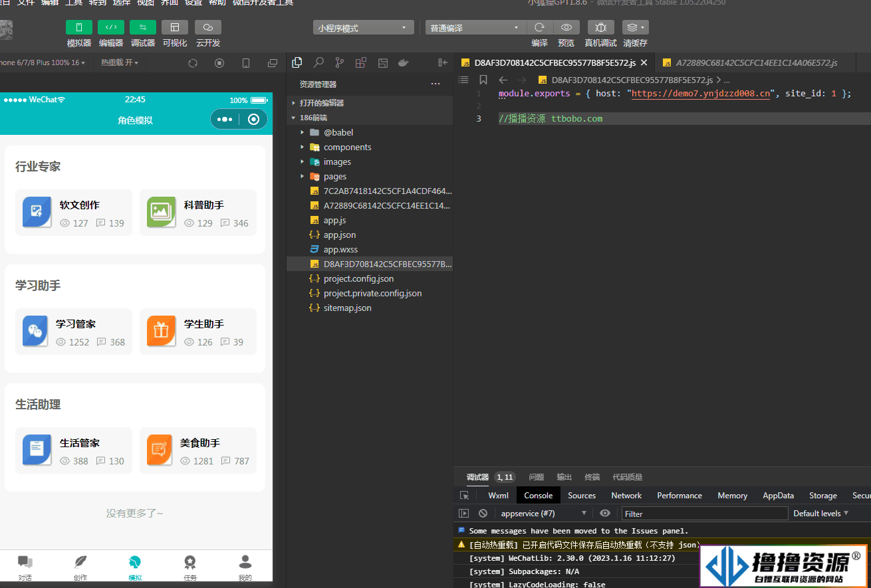This screenshot has width=871, height=588.
Task: Open file app.js in tree
Action: [370, 220]
